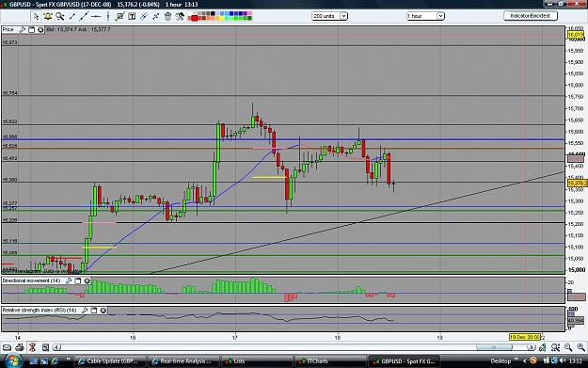Image resolution: width=588 pixels, height=368 pixels.
Task: Switch to Lists taskbar window
Action: (256, 361)
